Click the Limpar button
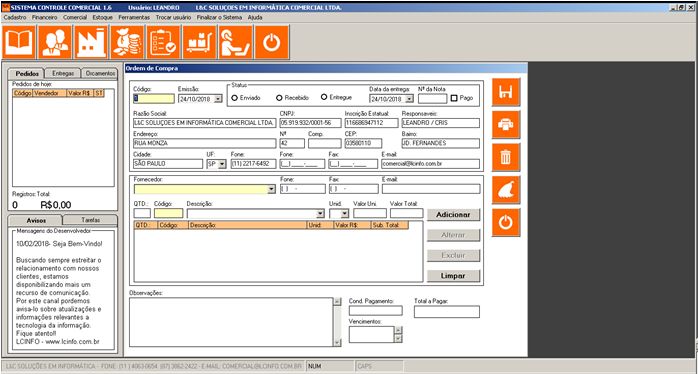The image size is (698, 374). 453,276
